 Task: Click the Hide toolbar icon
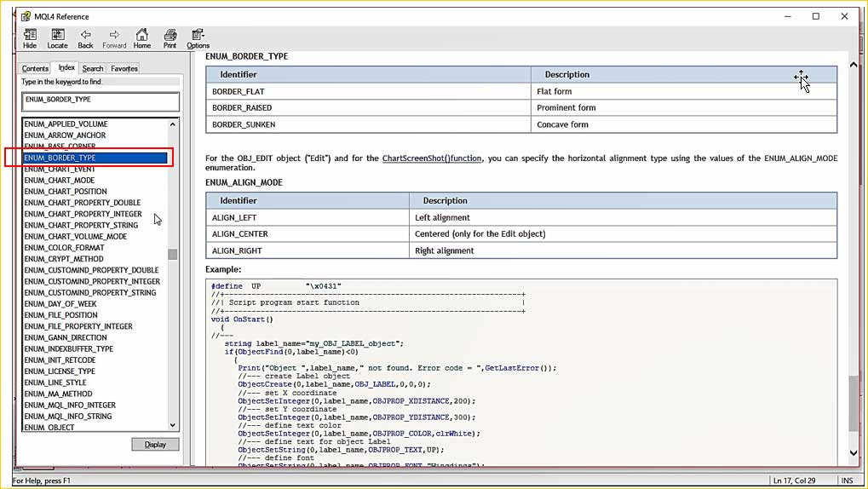(30, 39)
